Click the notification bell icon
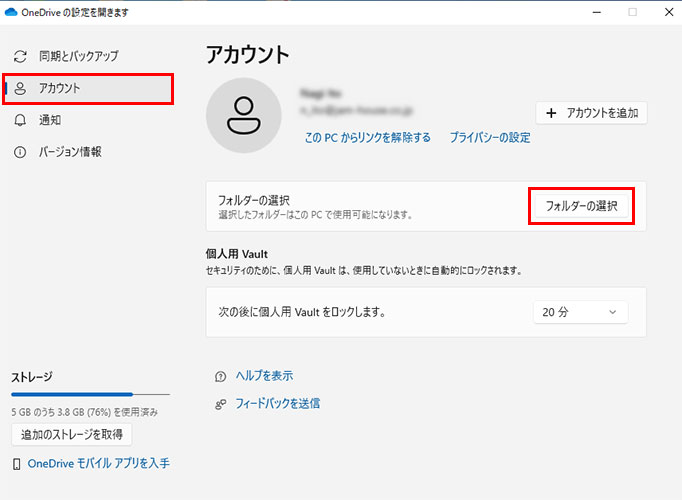The width and height of the screenshot is (682, 500). 20,120
